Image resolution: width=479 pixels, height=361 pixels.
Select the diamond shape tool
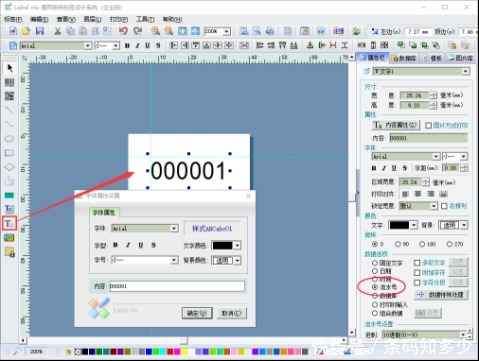(10, 167)
